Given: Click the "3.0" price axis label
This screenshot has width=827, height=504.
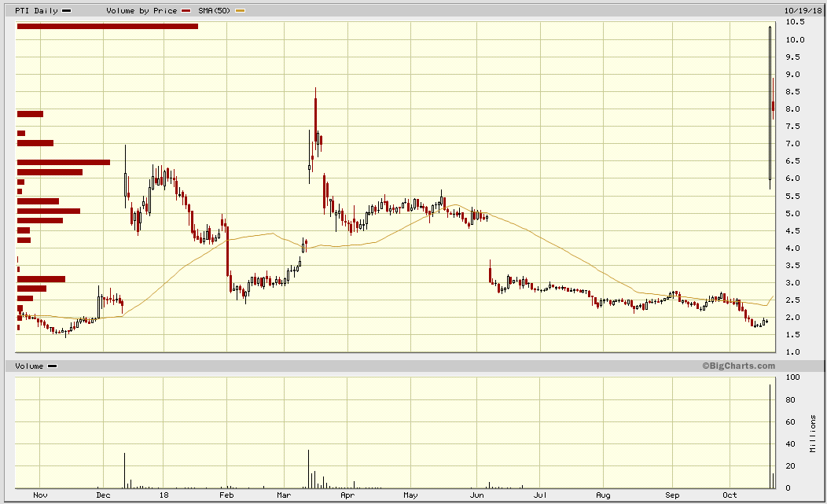Looking at the screenshot, I should [792, 283].
